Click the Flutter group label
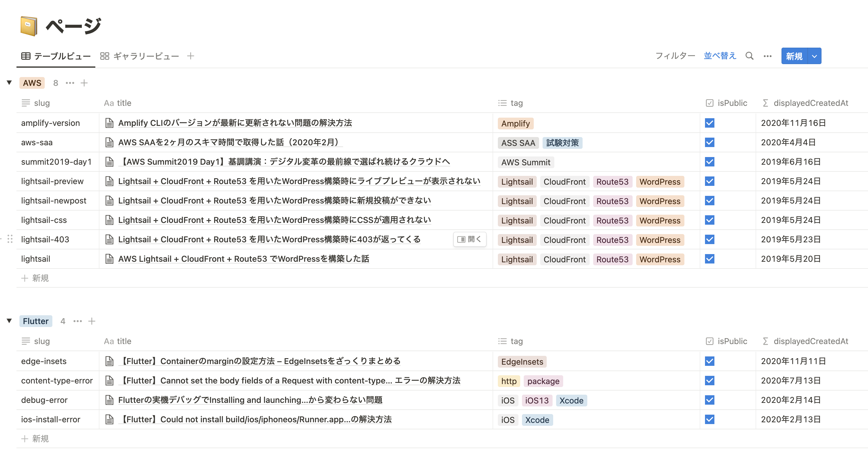868x457 pixels. pyautogui.click(x=36, y=321)
